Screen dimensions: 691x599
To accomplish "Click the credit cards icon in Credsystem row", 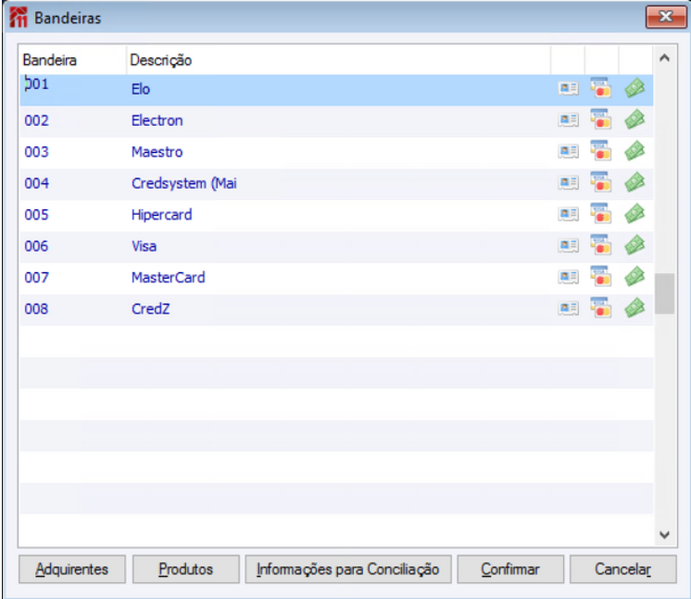I will pyautogui.click(x=601, y=182).
